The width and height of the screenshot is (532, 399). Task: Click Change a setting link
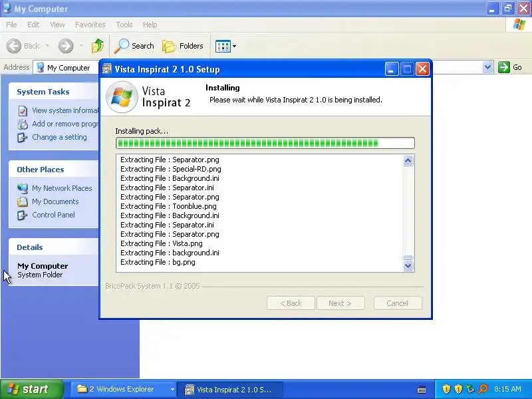tap(59, 137)
